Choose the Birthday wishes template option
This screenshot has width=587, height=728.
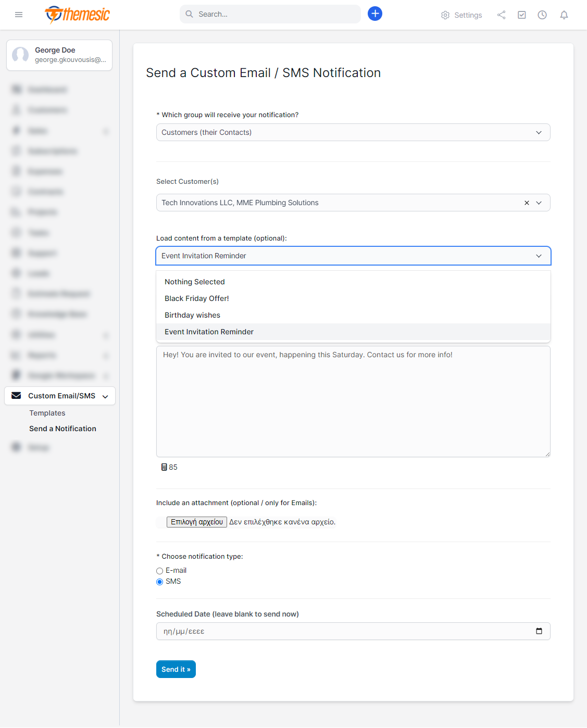192,315
